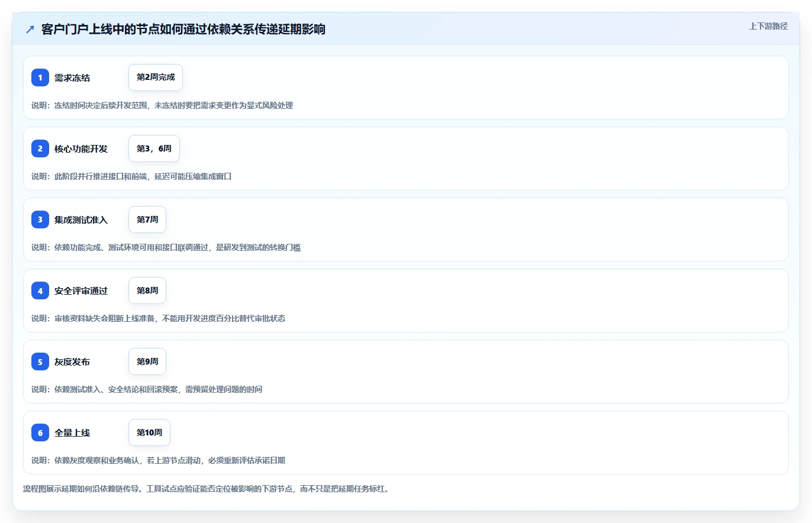Image resolution: width=812 pixels, height=523 pixels.
Task: Click the description about 冻结时间决定后续开发范围
Action: tap(162, 105)
